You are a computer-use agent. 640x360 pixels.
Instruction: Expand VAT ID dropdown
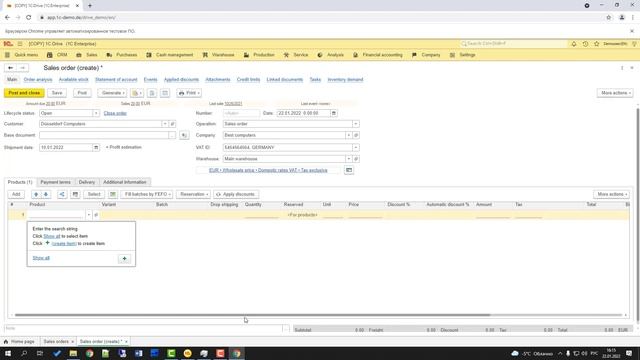point(356,147)
